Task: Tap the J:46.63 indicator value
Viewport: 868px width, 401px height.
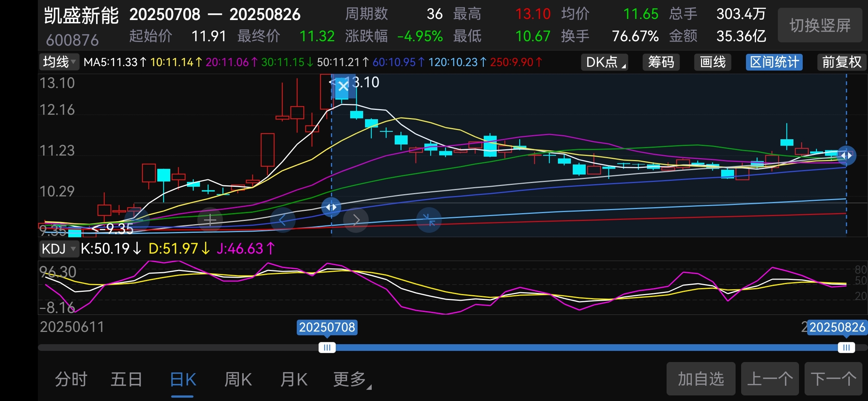Action: (x=246, y=248)
